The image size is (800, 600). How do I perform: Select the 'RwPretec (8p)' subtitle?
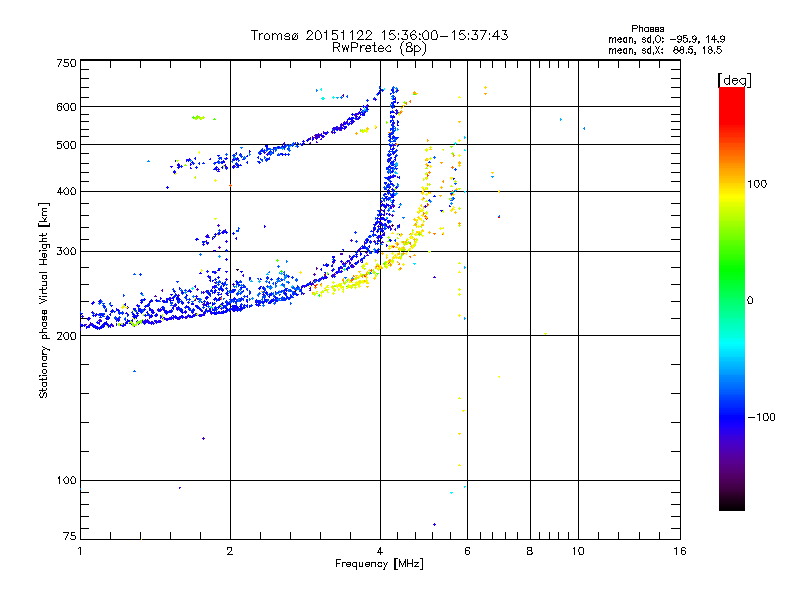379,48
